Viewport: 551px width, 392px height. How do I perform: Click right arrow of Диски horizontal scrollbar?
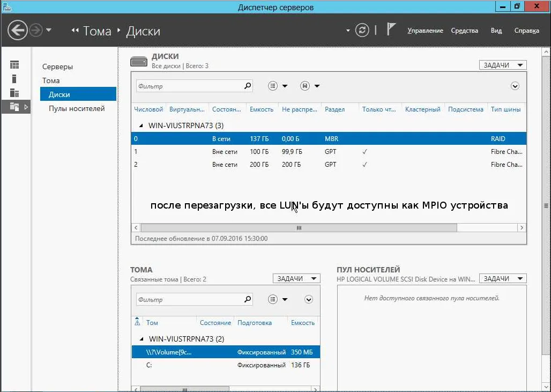(x=522, y=228)
